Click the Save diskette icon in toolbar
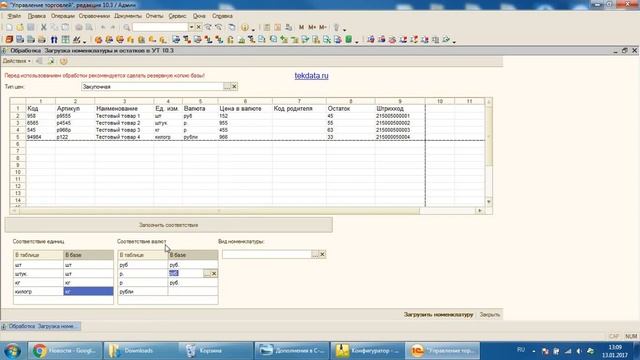Screen dimensions: 640x360 [x=31, y=27]
